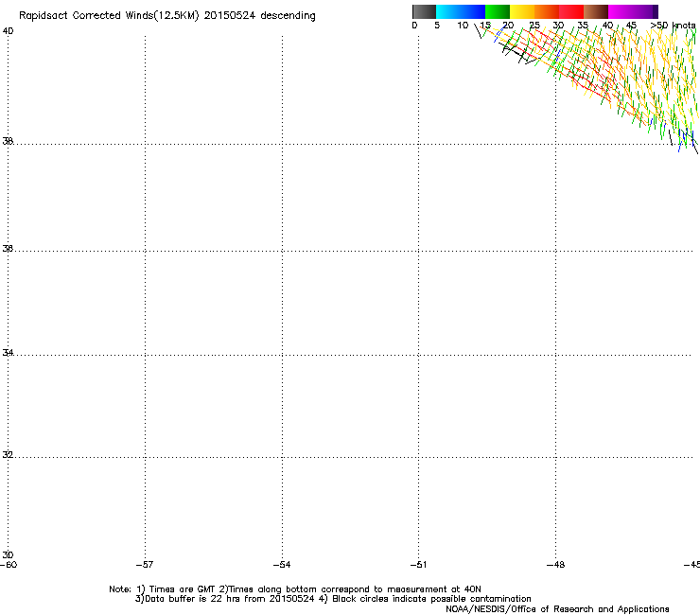Click the longitude label -60
Screen dimensions: 700x615
click(x=9, y=565)
